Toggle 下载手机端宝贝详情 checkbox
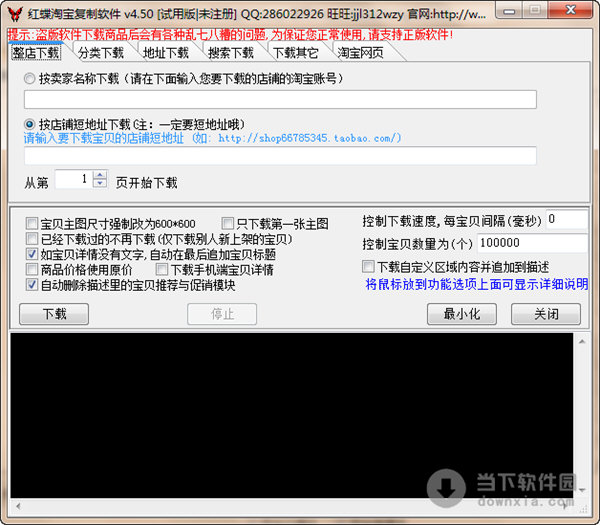This screenshot has height=525, width=600. point(162,269)
